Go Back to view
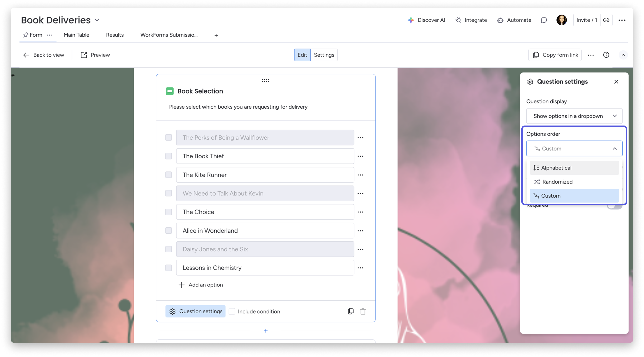Viewport: 644px width, 357px height. pyautogui.click(x=44, y=55)
